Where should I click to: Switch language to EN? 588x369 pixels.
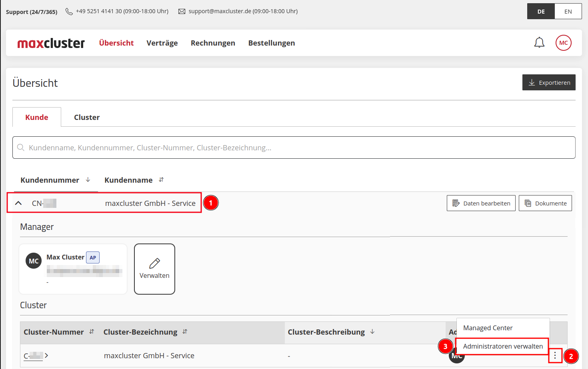[568, 11]
